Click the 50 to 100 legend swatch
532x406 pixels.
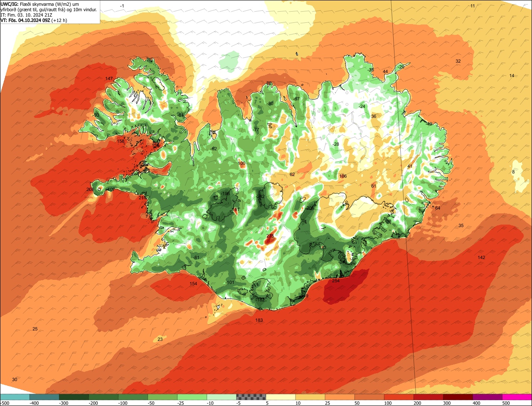pos(369,397)
